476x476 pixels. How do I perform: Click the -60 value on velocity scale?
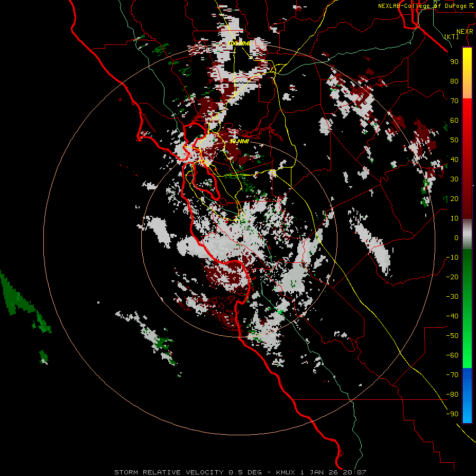452,355
